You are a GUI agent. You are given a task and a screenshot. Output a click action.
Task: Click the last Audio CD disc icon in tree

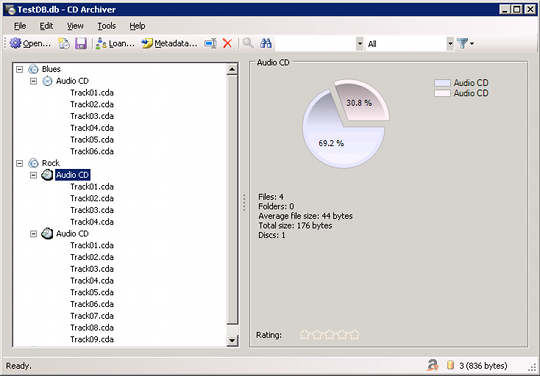coord(47,233)
